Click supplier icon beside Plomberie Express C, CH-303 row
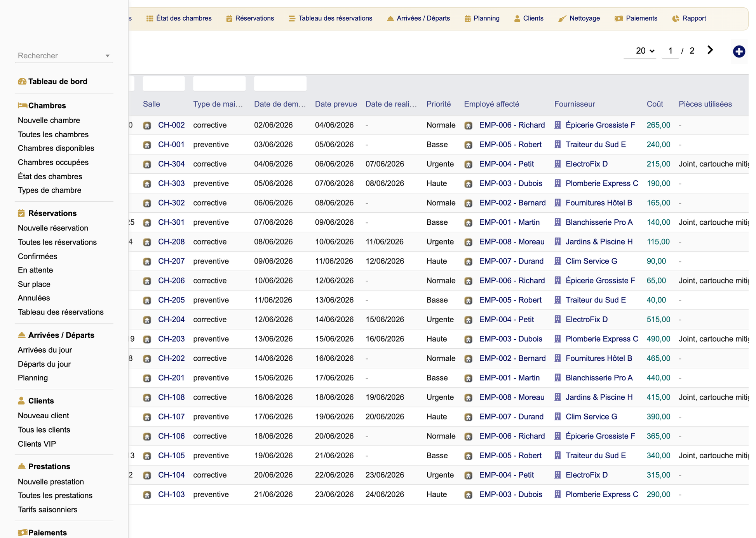Image resolution: width=756 pixels, height=538 pixels. click(557, 183)
